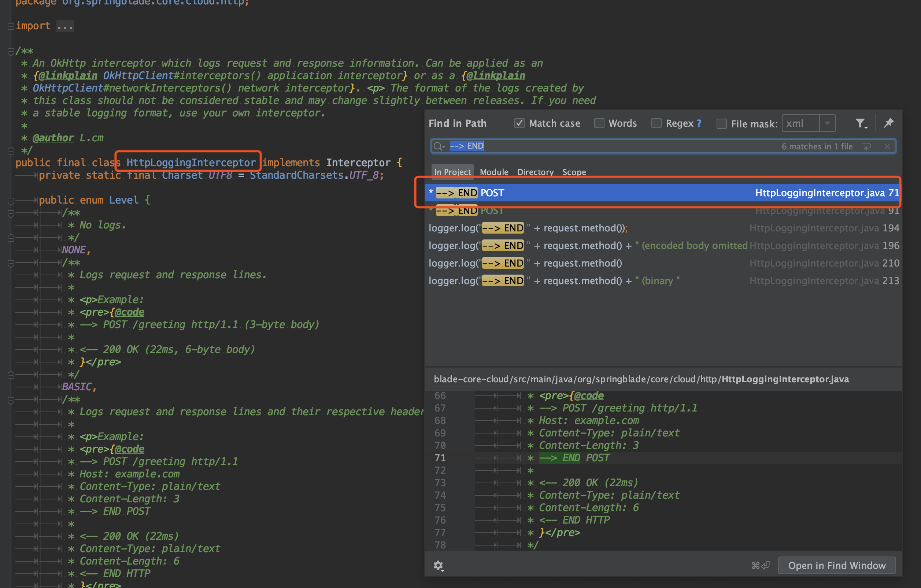
Task: Click Charset type in UTF8 declaration
Action: pos(182,175)
